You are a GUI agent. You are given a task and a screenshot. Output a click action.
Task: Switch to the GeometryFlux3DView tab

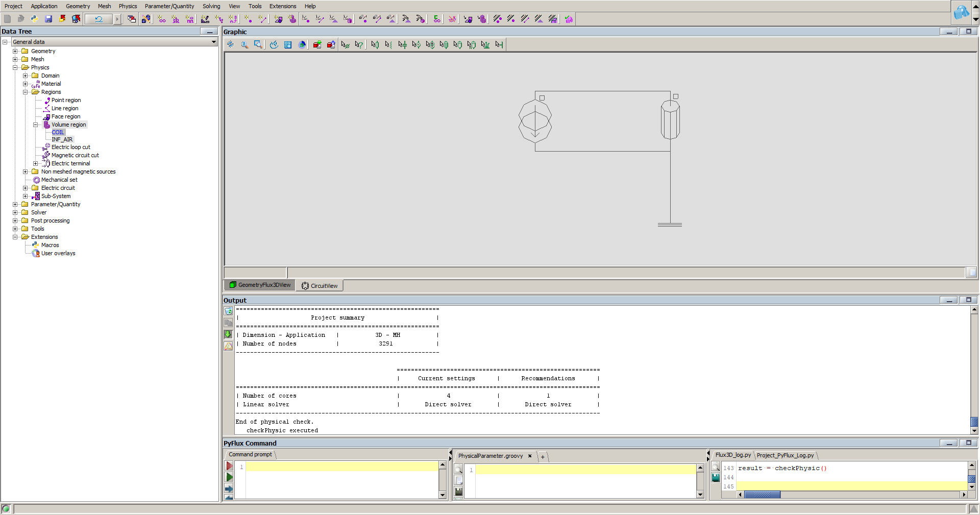[260, 285]
